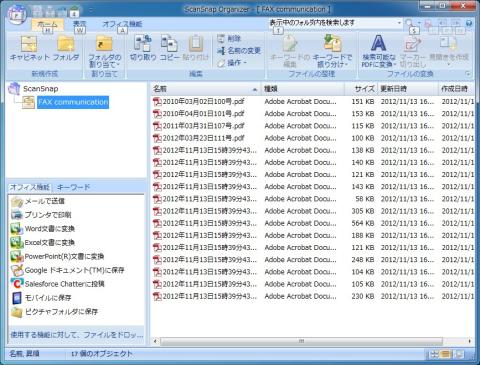The width and height of the screenshot is (480, 365).
Task: Click the Folder (フォルダ) new icon
Action: [66, 49]
